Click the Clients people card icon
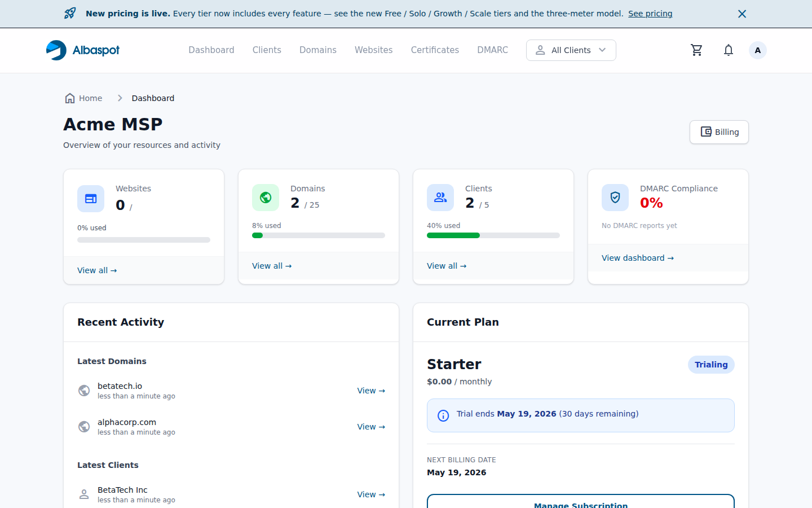Screen dimensions: 812x508 click(440, 198)
